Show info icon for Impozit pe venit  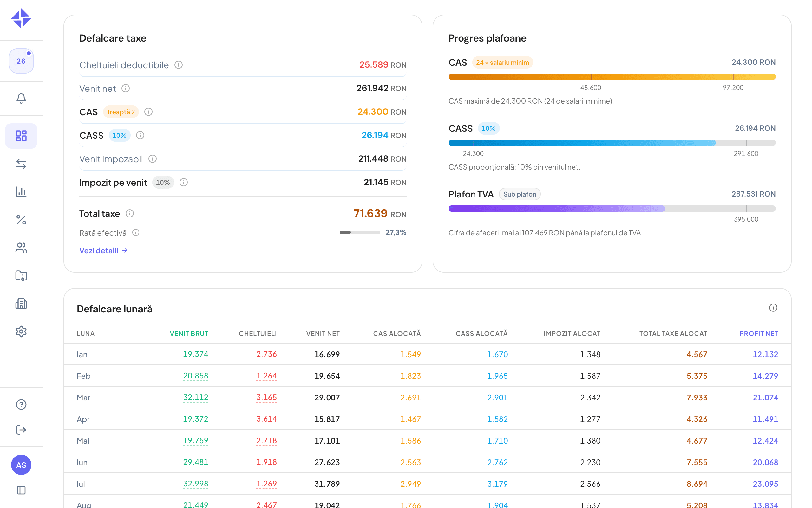click(184, 183)
